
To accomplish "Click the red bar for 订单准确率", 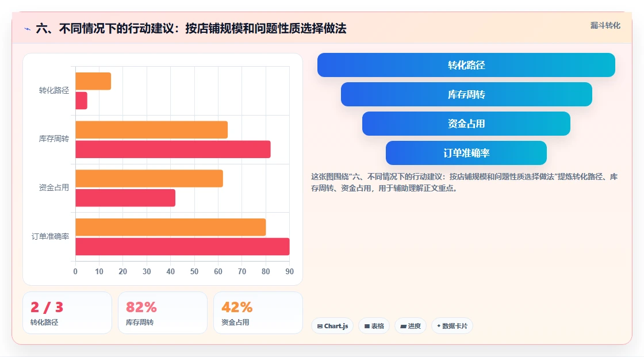I will (x=182, y=247).
